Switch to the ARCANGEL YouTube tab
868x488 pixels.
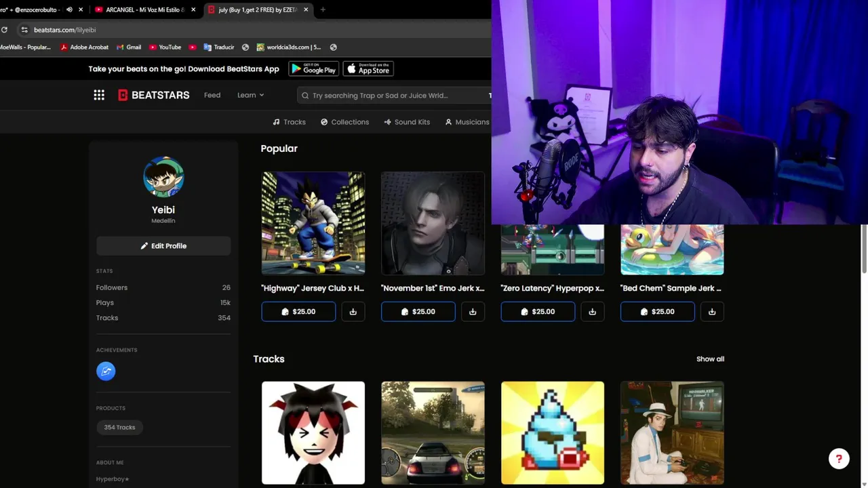(144, 9)
